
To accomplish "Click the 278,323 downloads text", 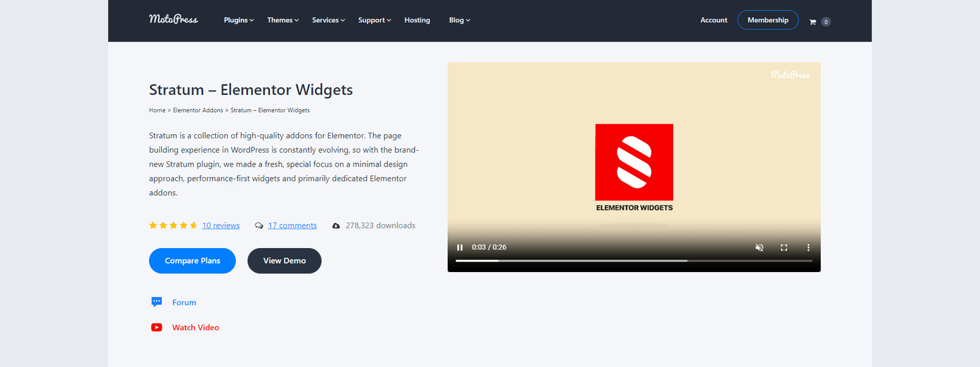I will [x=380, y=225].
